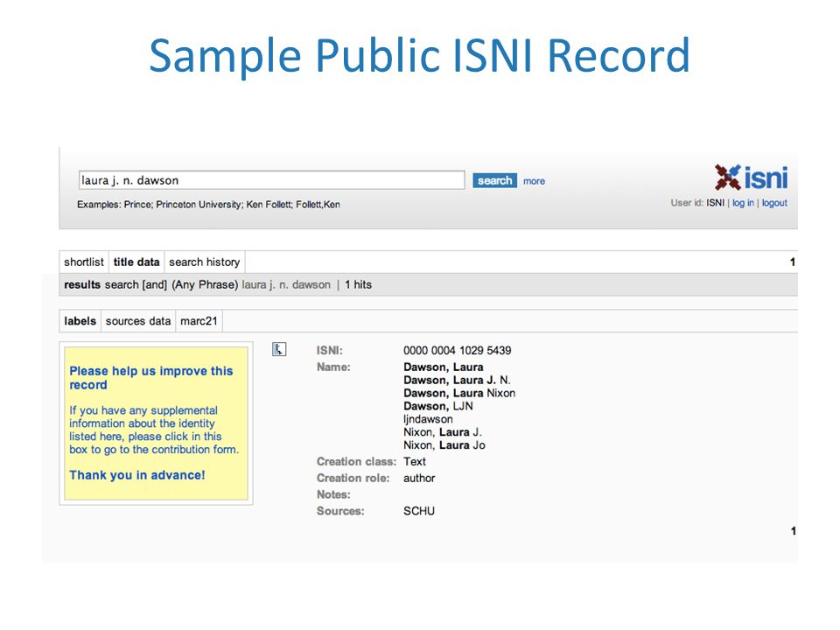
Task: Select the labels view tab
Action: click(x=80, y=321)
